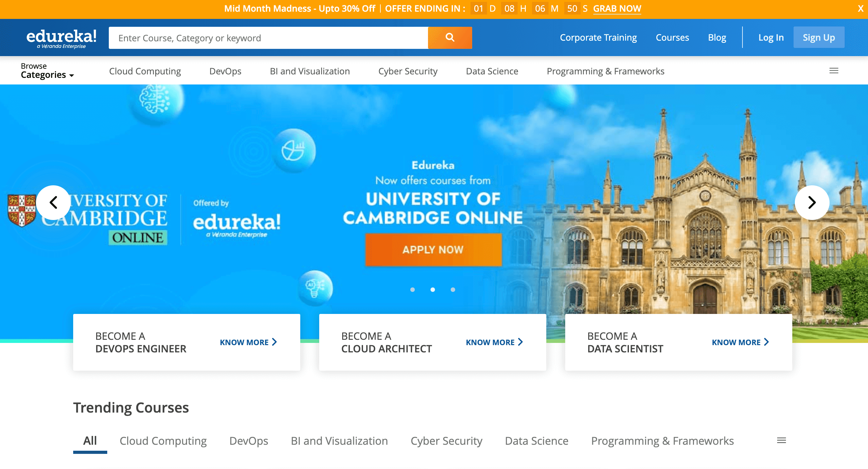Viewport: 868px width, 469px height.
Task: Advance to the next carousel slide
Action: [812, 202]
